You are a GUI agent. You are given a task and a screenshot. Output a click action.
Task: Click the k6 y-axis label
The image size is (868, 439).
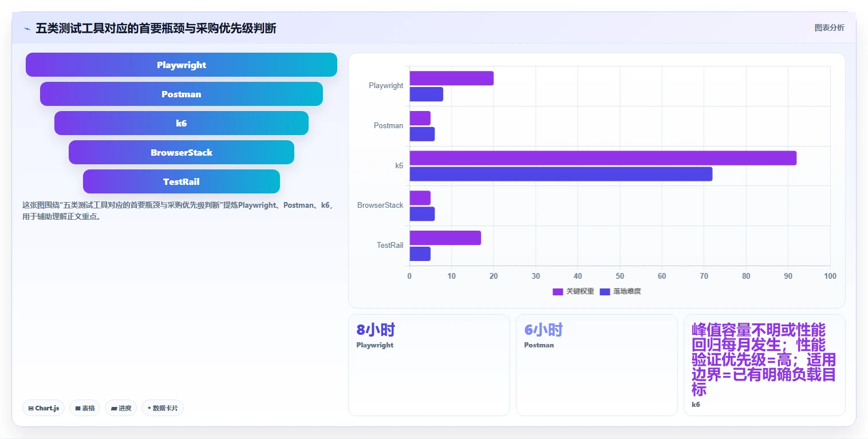pos(399,165)
